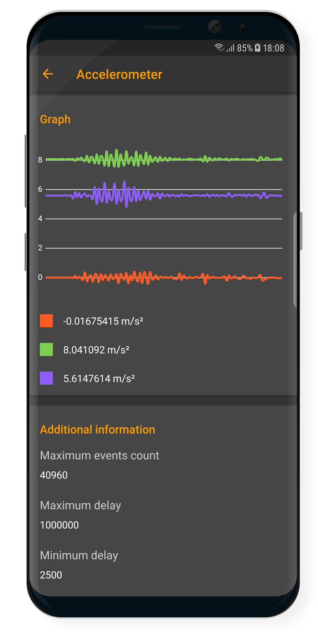
Task: Tap the 40960 events count value
Action: (x=54, y=475)
